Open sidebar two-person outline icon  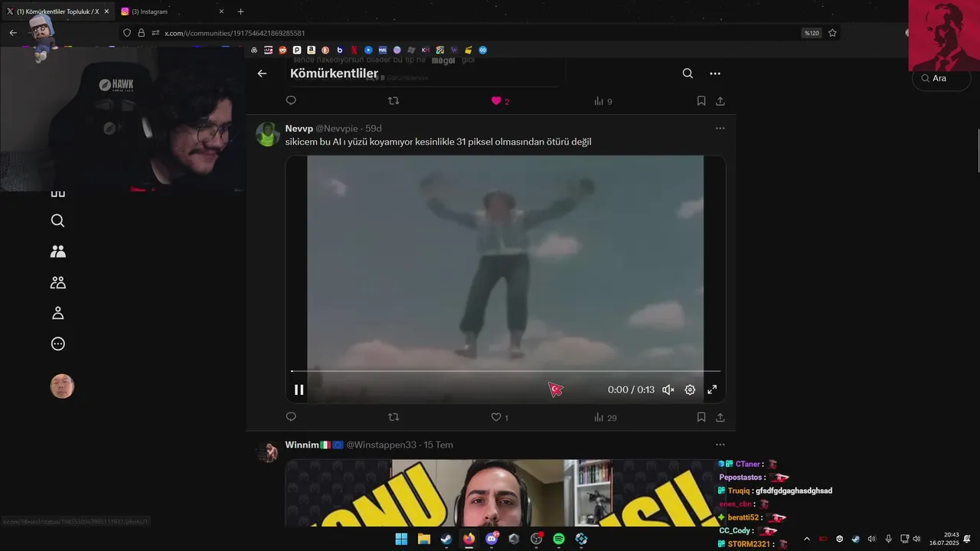pos(57,282)
